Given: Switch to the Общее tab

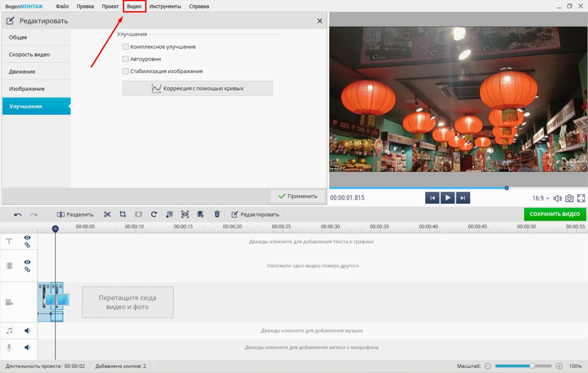Looking at the screenshot, I should click(36, 37).
